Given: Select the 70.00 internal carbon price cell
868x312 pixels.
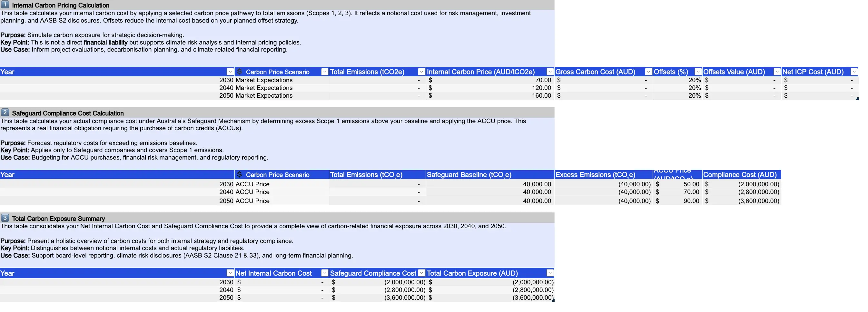Looking at the screenshot, I should tap(490, 80).
